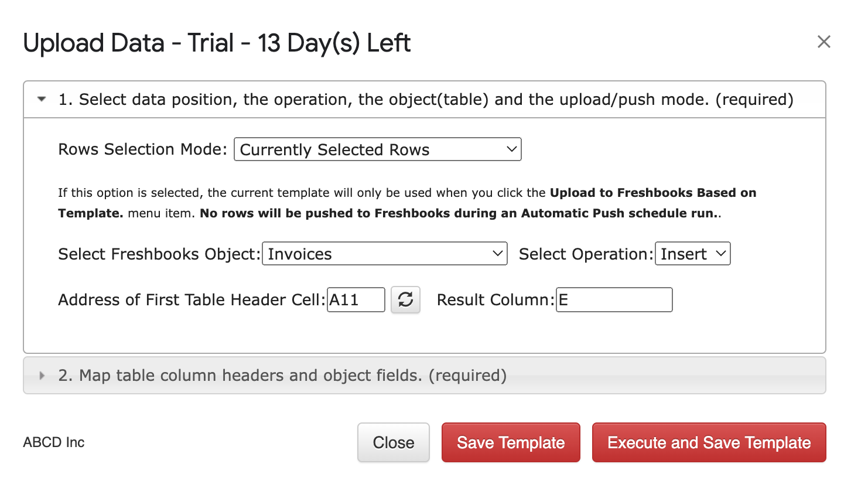Click the chevron arrow beside Currently Selected Rows
The width and height of the screenshot is (868, 491).
[x=511, y=149]
